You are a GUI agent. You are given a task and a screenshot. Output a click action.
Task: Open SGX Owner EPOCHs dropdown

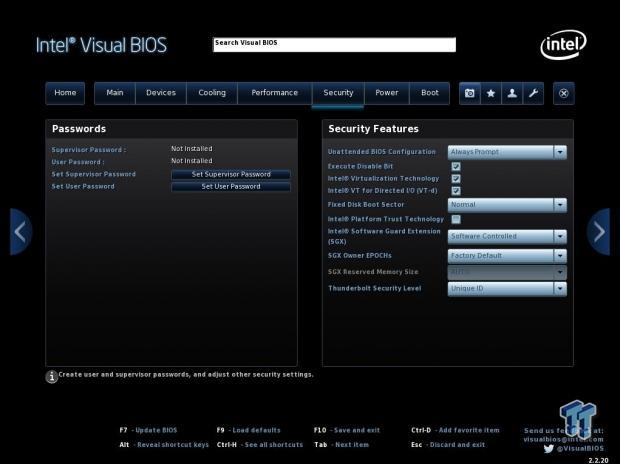point(507,256)
